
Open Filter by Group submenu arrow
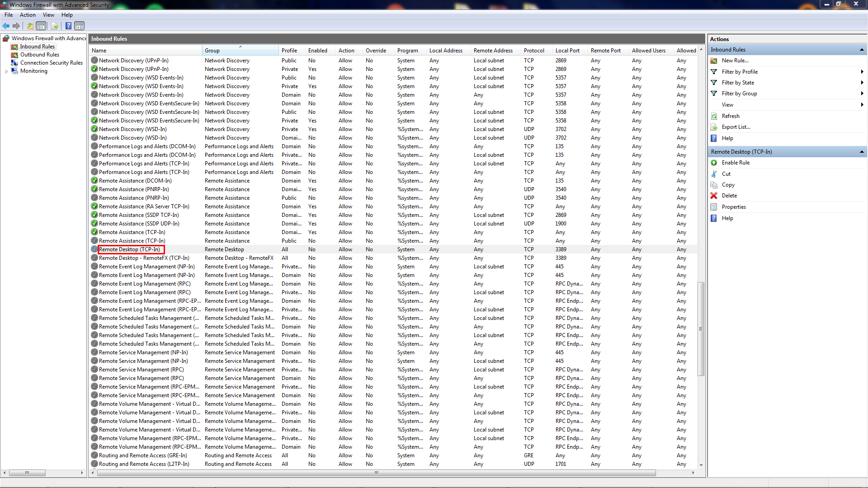(x=862, y=94)
